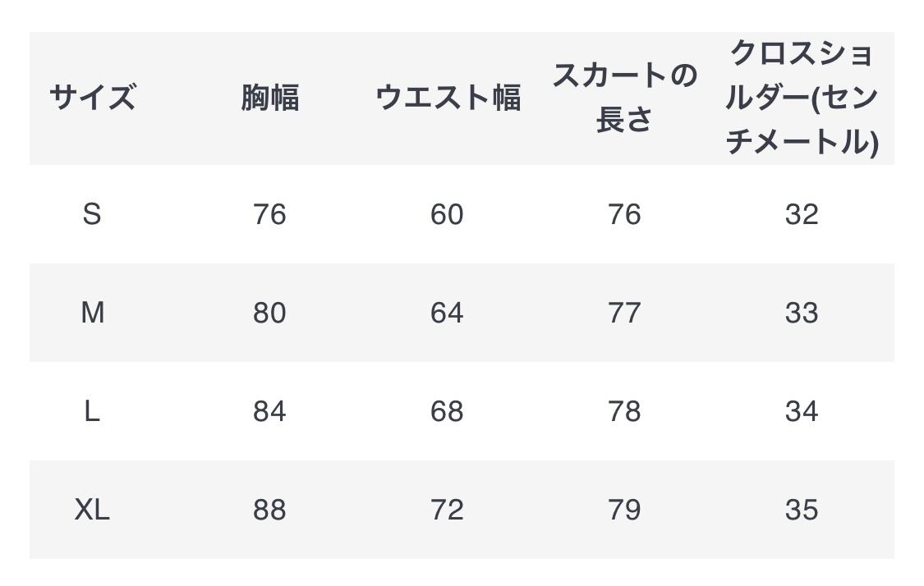Click waist width value 60 for S
The width and height of the screenshot is (924, 586).
click(x=447, y=214)
